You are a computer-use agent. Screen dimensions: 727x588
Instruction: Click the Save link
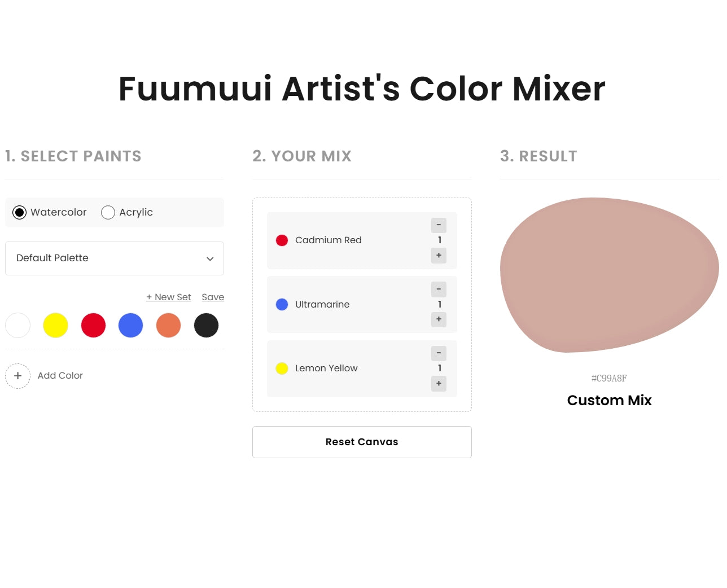point(213,297)
